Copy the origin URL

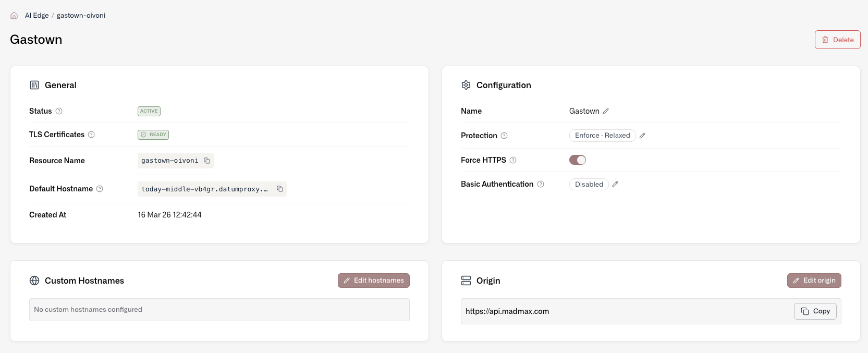pos(815,311)
